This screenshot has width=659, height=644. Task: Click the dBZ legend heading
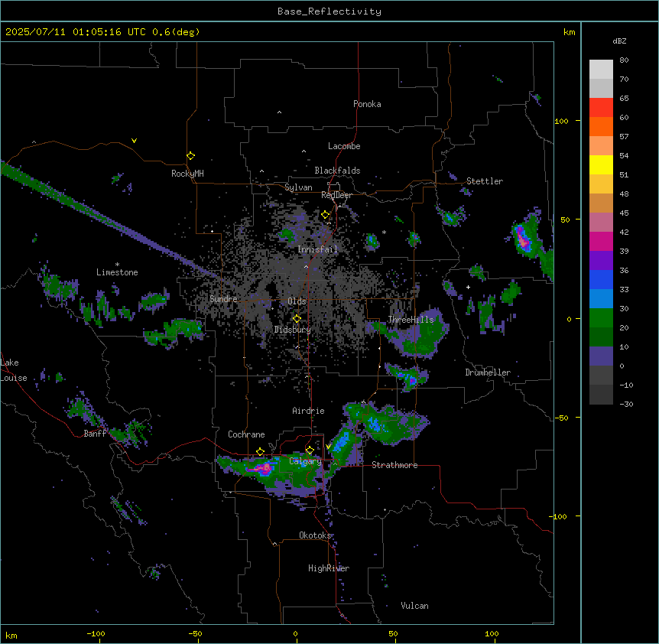(619, 41)
